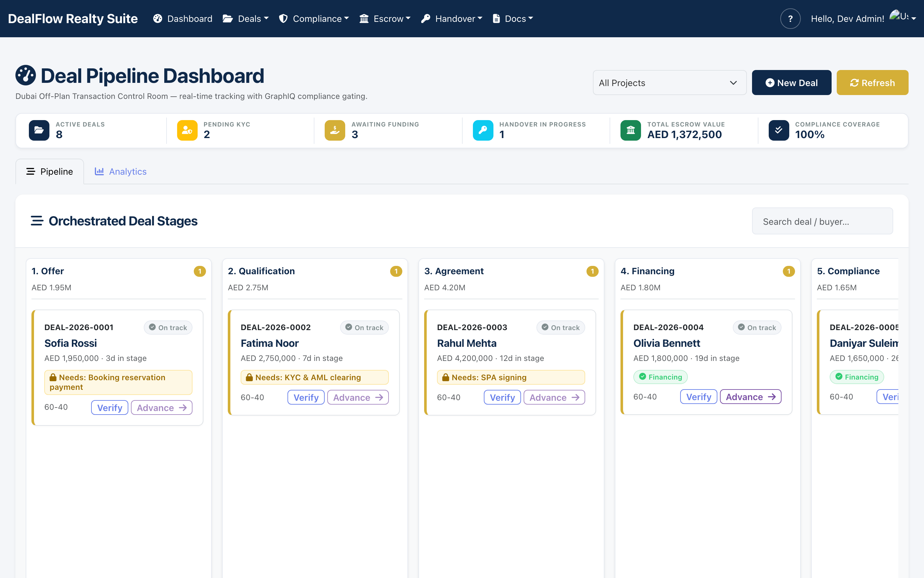Expand the Handover menu

click(452, 18)
